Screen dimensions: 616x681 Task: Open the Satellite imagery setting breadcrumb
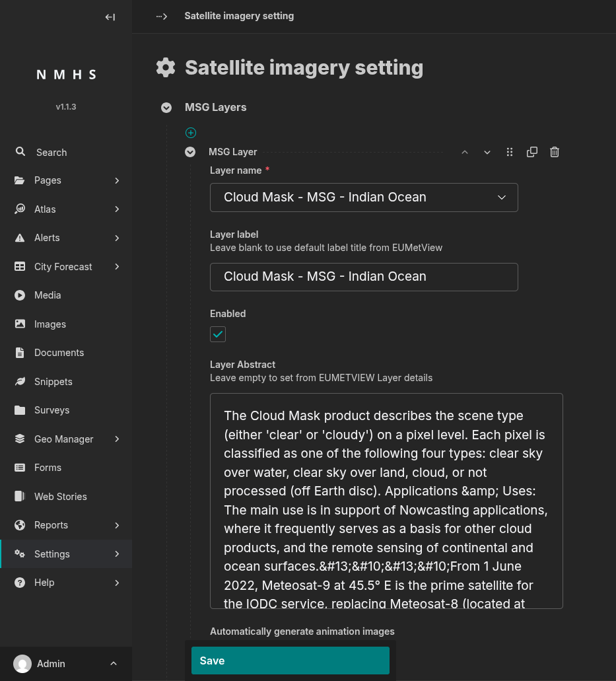point(239,16)
